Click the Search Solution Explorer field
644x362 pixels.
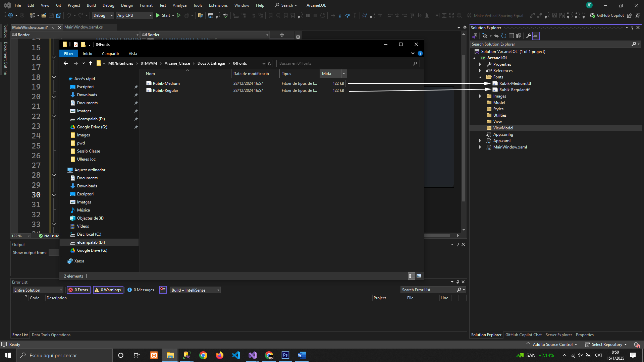pyautogui.click(x=550, y=44)
